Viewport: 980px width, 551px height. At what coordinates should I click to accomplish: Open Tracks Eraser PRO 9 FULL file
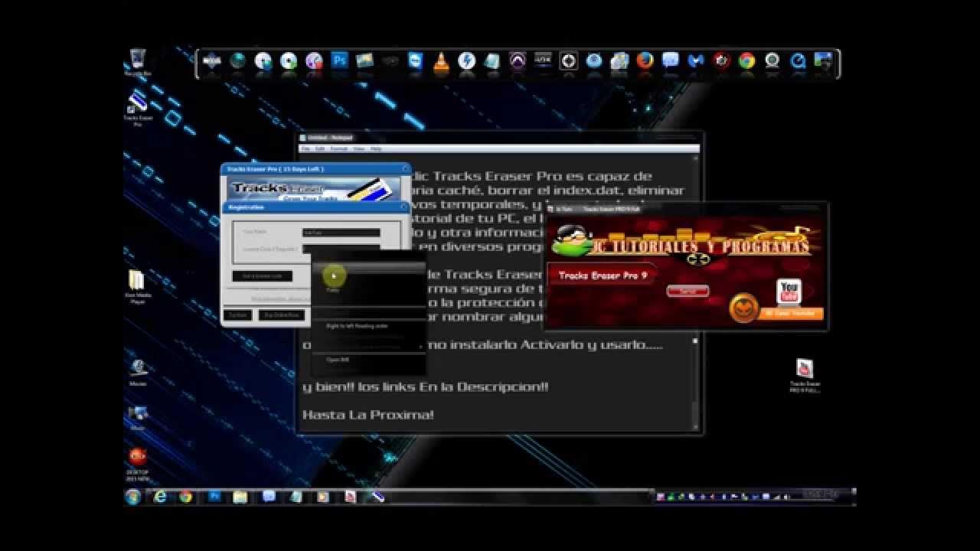pyautogui.click(x=805, y=375)
